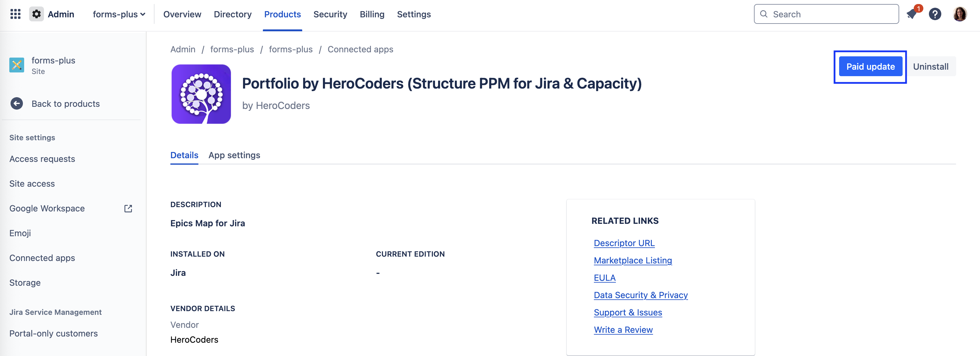The height and width of the screenshot is (356, 980).
Task: Open notifications megaphone icon
Action: 912,14
